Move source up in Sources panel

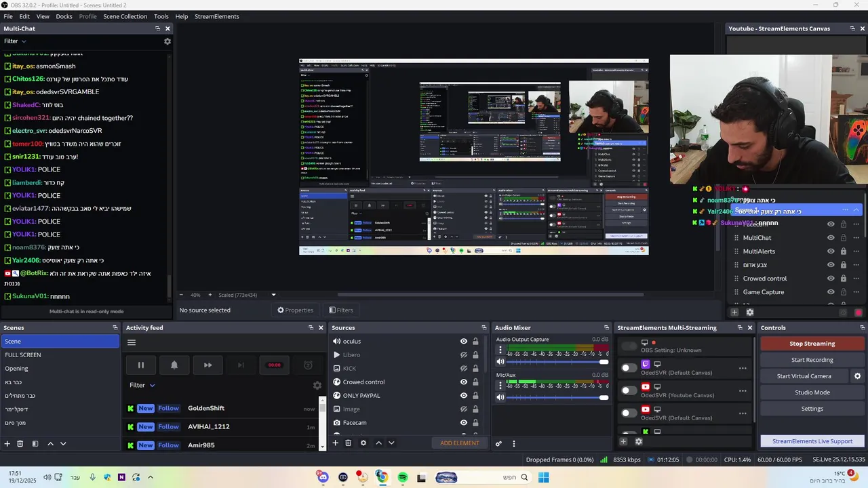point(378,443)
